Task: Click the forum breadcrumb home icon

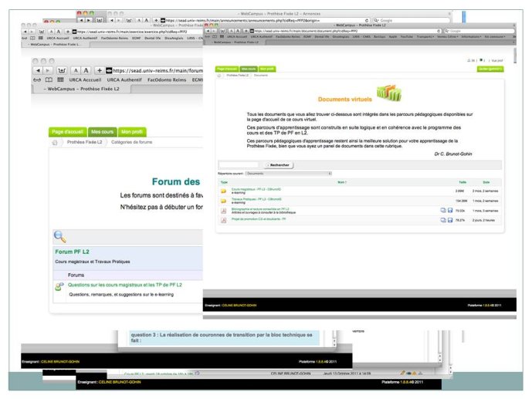Action: 55,142
